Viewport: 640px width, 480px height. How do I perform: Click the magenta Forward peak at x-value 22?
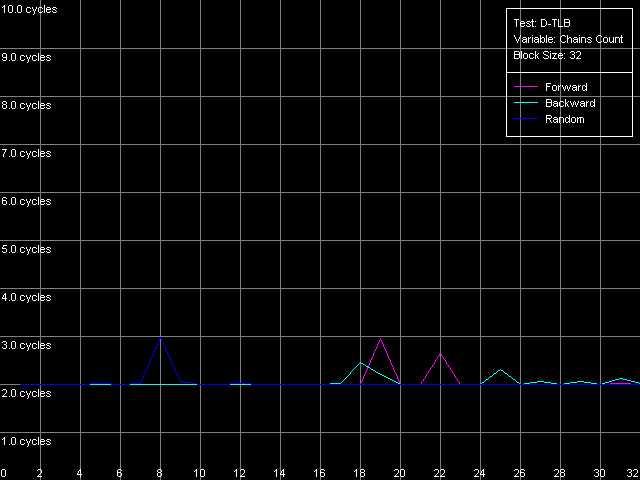(x=440, y=354)
